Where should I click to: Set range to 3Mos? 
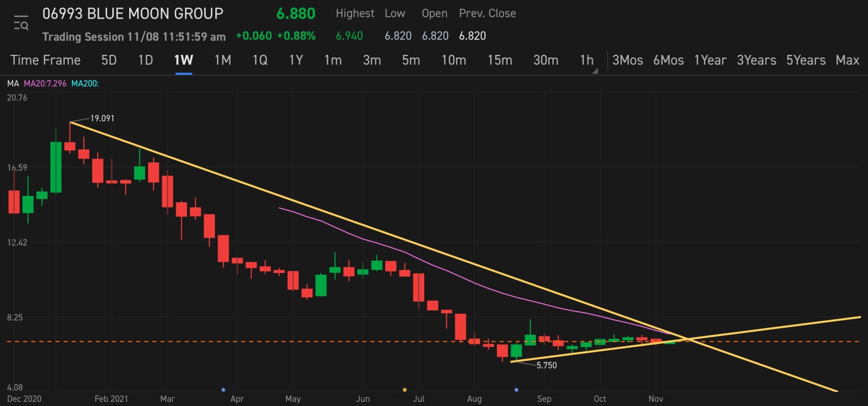[x=628, y=60]
